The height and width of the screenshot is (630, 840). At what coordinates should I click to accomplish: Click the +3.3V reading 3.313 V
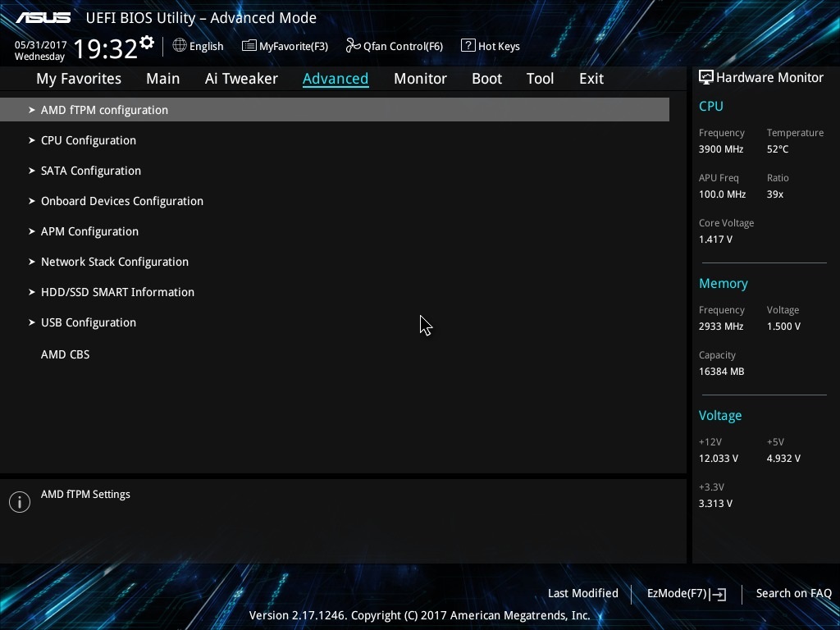(715, 504)
